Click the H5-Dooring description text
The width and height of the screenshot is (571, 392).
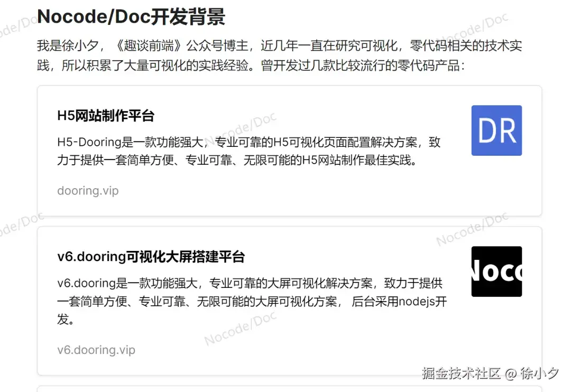point(248,151)
